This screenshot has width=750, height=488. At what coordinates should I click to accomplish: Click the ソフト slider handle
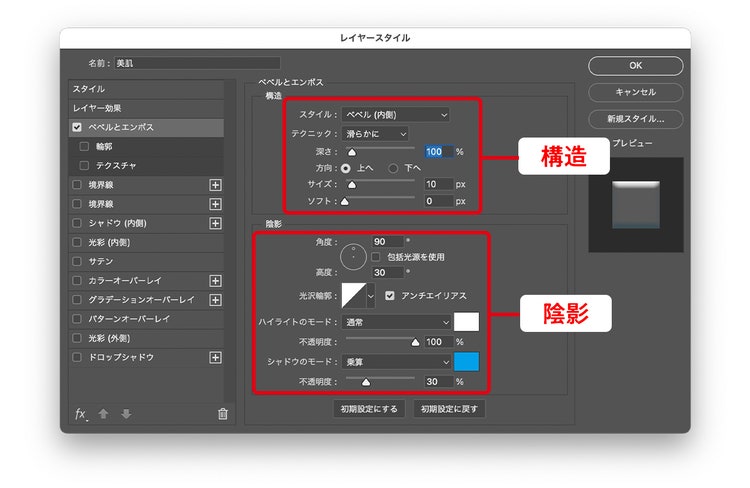(x=344, y=201)
